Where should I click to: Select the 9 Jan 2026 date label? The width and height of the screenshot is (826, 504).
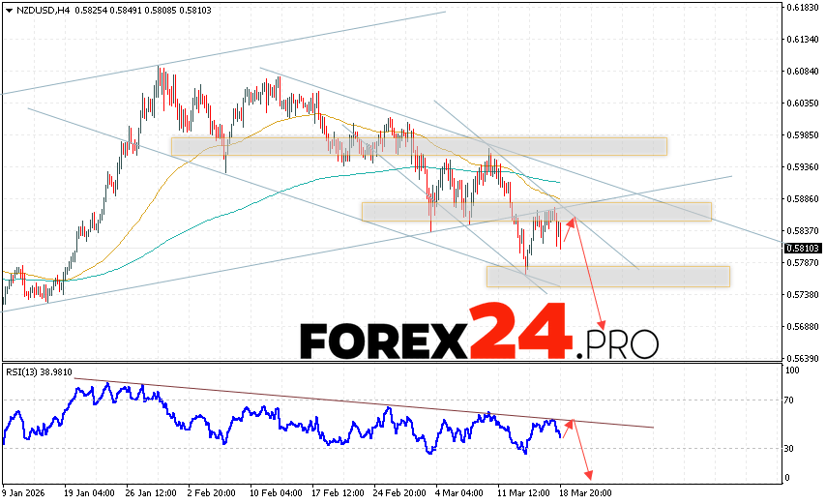[x=26, y=490]
